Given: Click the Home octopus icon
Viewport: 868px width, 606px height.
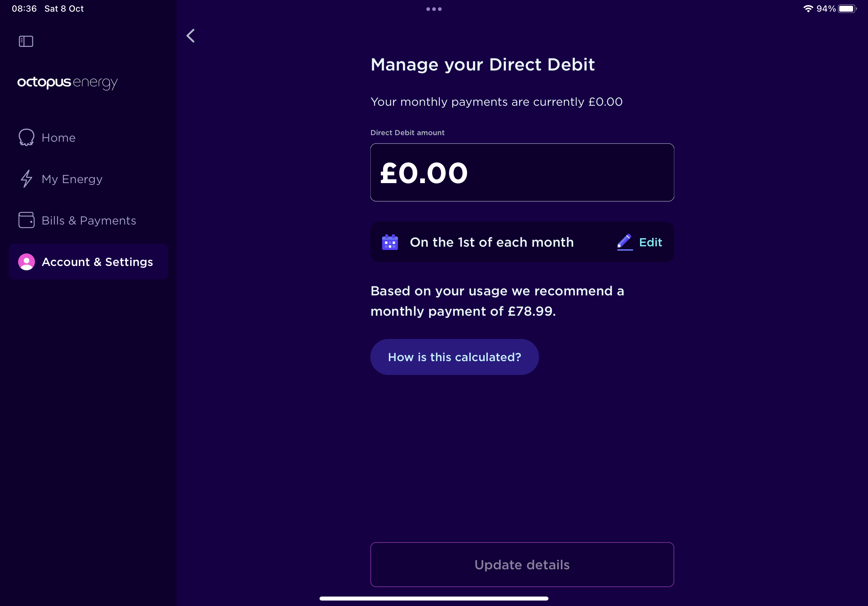Looking at the screenshot, I should tap(27, 138).
